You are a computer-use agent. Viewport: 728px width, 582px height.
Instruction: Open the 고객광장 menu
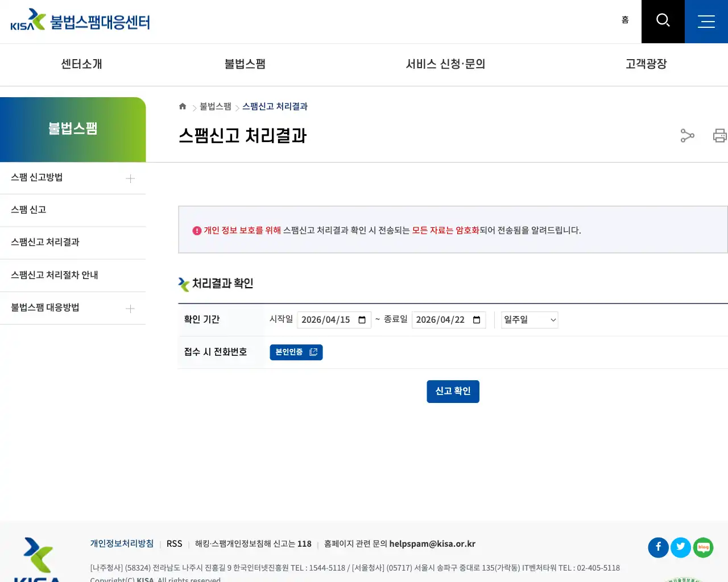tap(646, 64)
